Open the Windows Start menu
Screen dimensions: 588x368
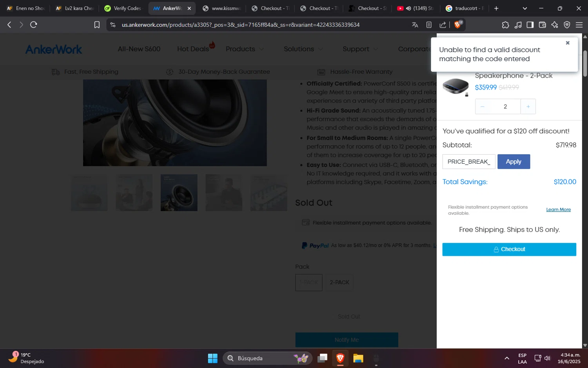[212, 358]
